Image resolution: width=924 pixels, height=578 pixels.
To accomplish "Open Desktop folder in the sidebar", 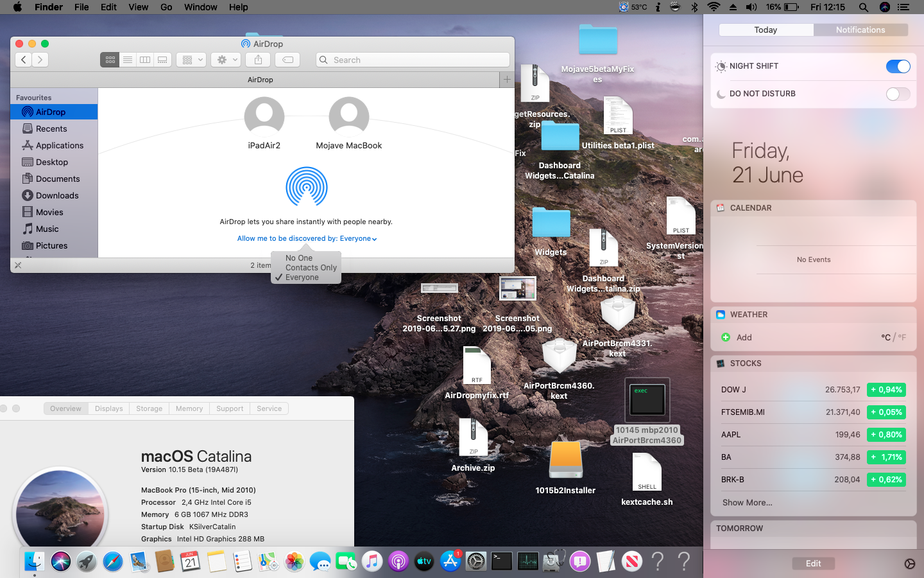I will pyautogui.click(x=54, y=162).
